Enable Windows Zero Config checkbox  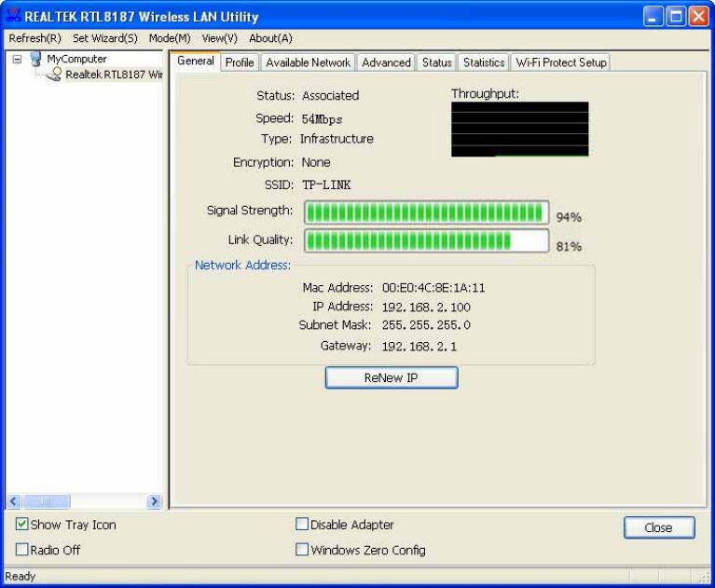(302, 549)
